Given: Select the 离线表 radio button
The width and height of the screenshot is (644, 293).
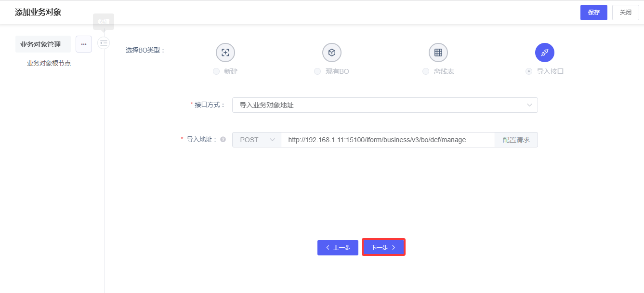Looking at the screenshot, I should coord(425,71).
